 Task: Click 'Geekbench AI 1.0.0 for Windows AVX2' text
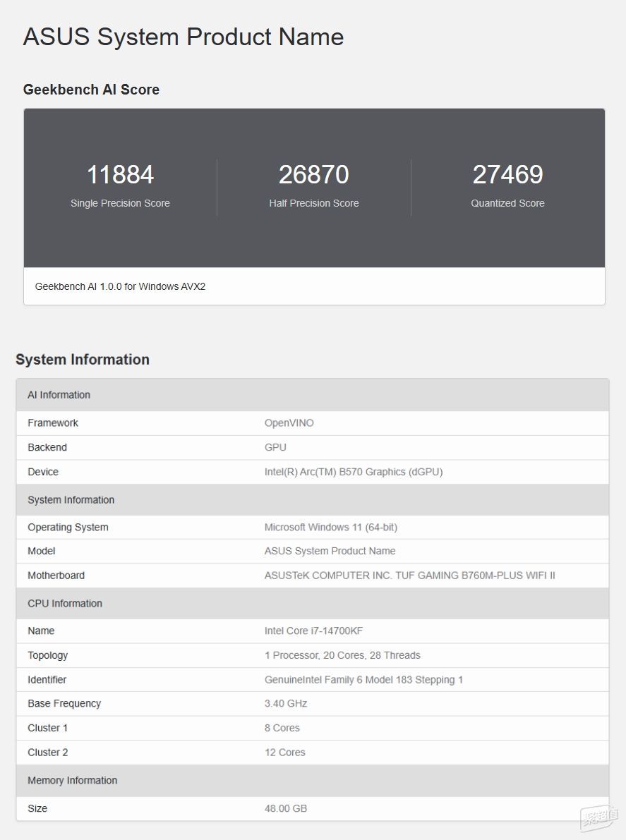click(x=120, y=286)
